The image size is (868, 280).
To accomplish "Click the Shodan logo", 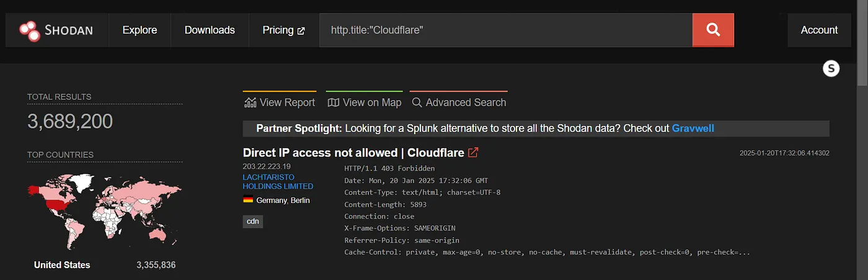I will [x=55, y=30].
